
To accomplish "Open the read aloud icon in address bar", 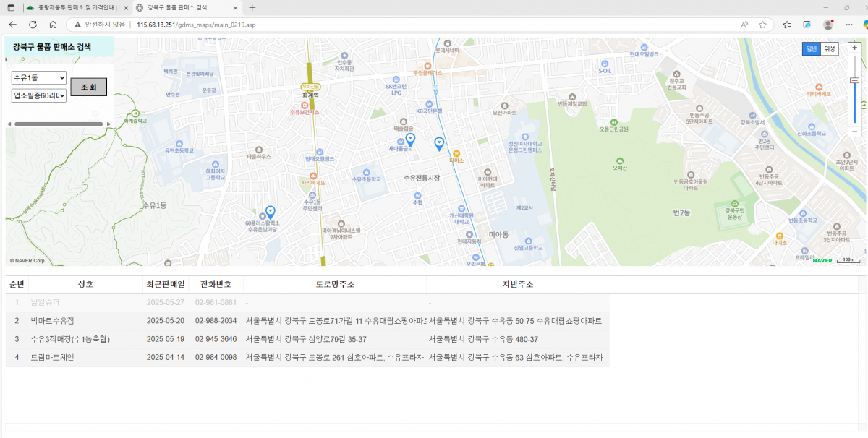I will pos(744,24).
